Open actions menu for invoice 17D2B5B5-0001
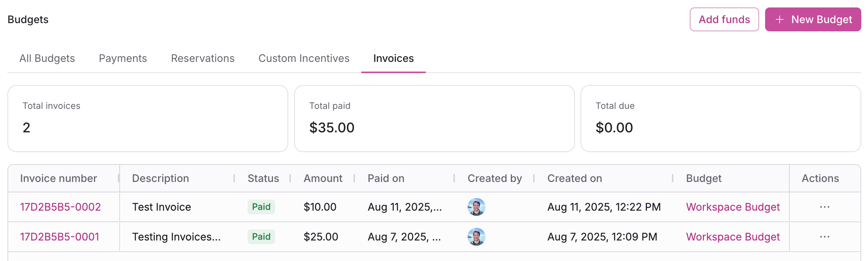Image resolution: width=868 pixels, height=261 pixels. 824,237
